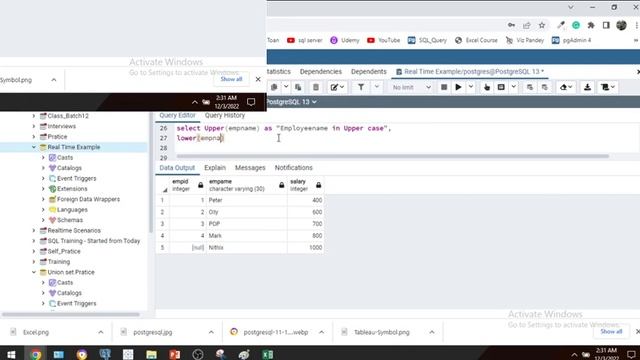This screenshot has width=640, height=360.
Task: Bookmark page with the star icon
Action: [x=542, y=25]
